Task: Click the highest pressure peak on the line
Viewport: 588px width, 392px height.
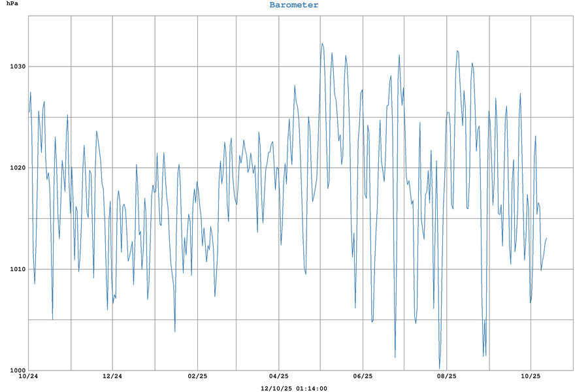Action: coord(322,44)
